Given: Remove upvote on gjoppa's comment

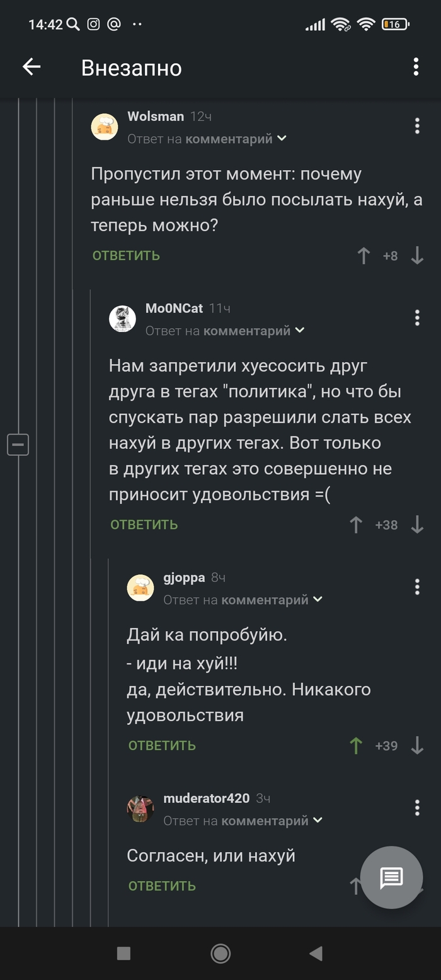Looking at the screenshot, I should pos(356,746).
